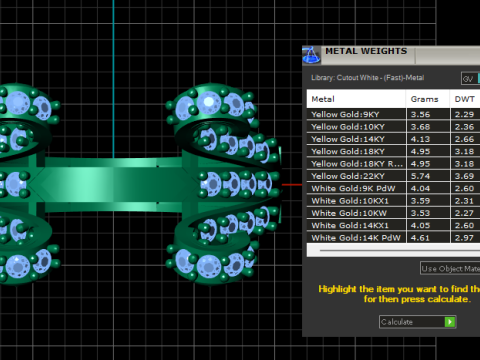Select the Yellow Gold:10KY row
The height and width of the screenshot is (360, 480).
click(x=393, y=127)
